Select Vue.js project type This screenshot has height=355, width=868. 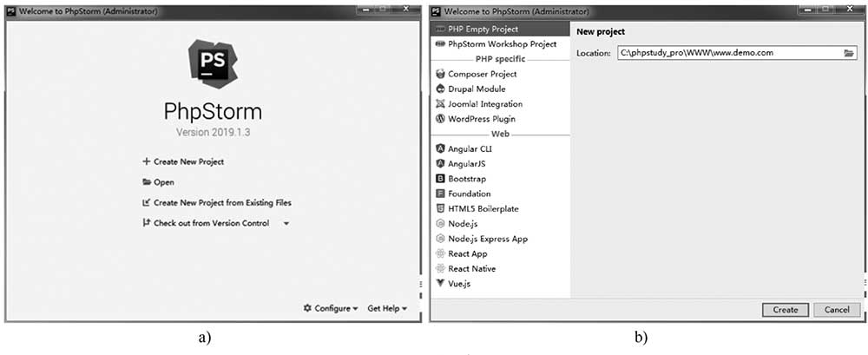pyautogui.click(x=500, y=284)
